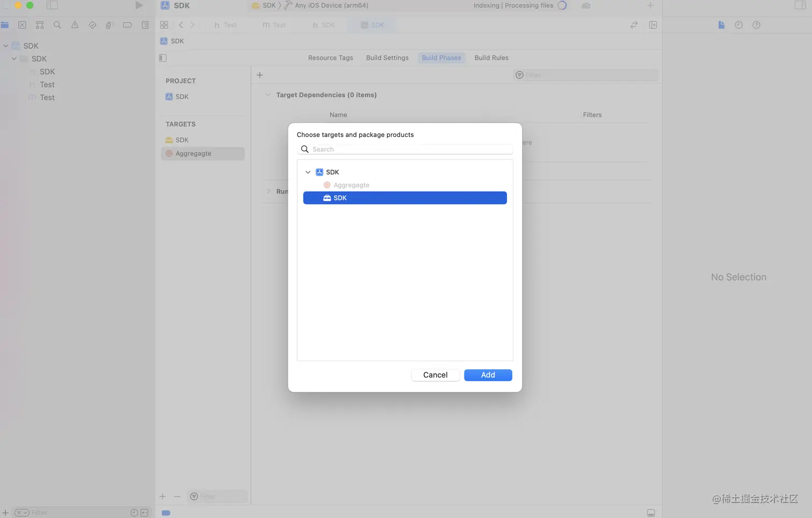Toggle the inspector panel
The width and height of the screenshot is (812, 518).
[800, 5]
